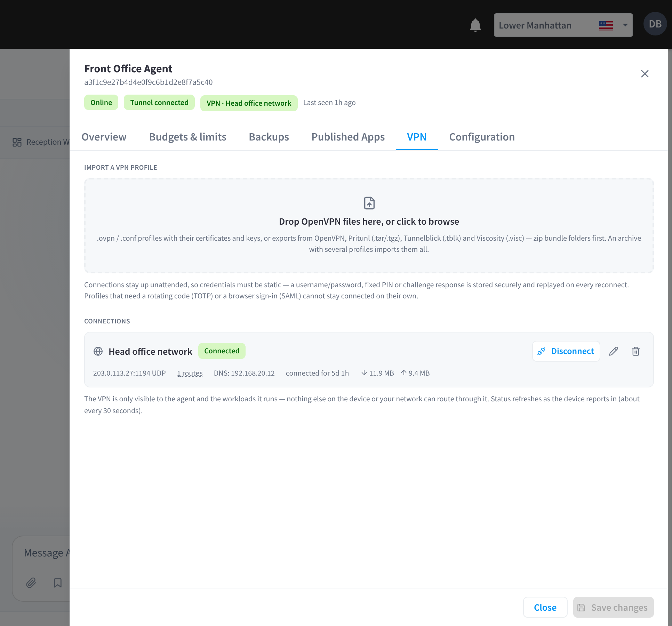Click the globe icon for Head office network
This screenshot has height=626, width=672.
98,351
